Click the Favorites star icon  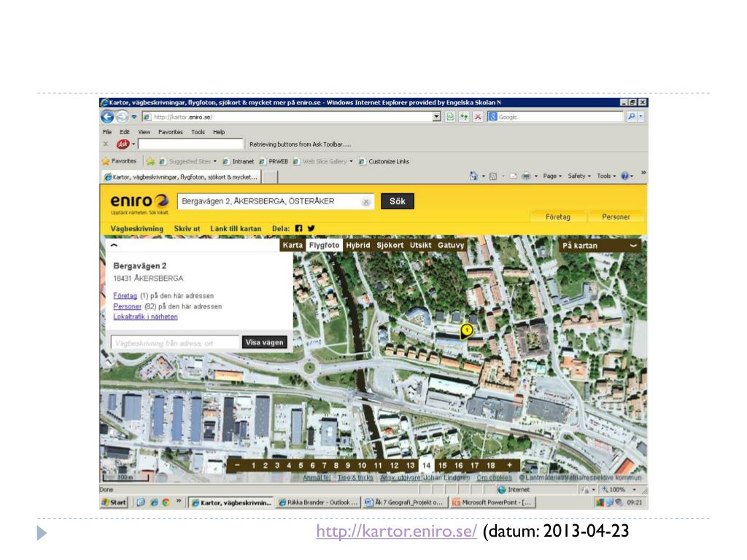point(106,161)
